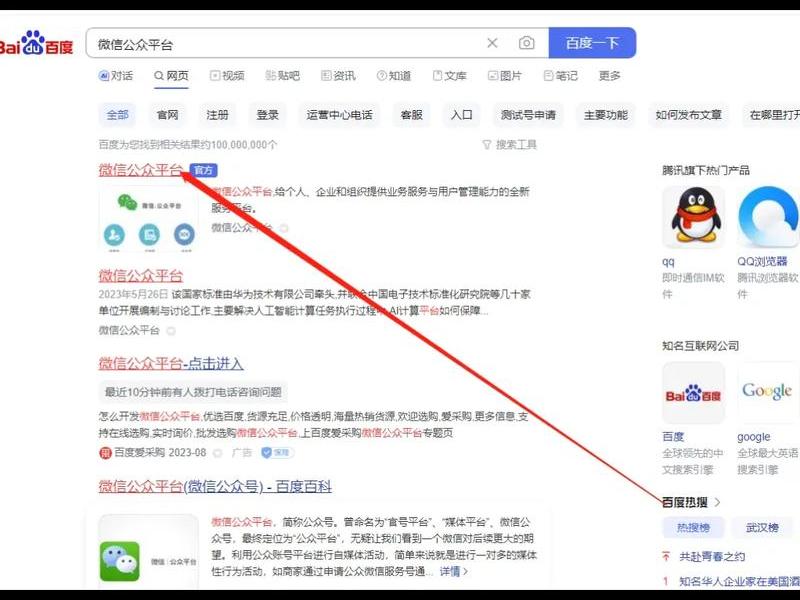Switch to the 贴吧 tab
This screenshot has height=600, width=800.
point(282,76)
